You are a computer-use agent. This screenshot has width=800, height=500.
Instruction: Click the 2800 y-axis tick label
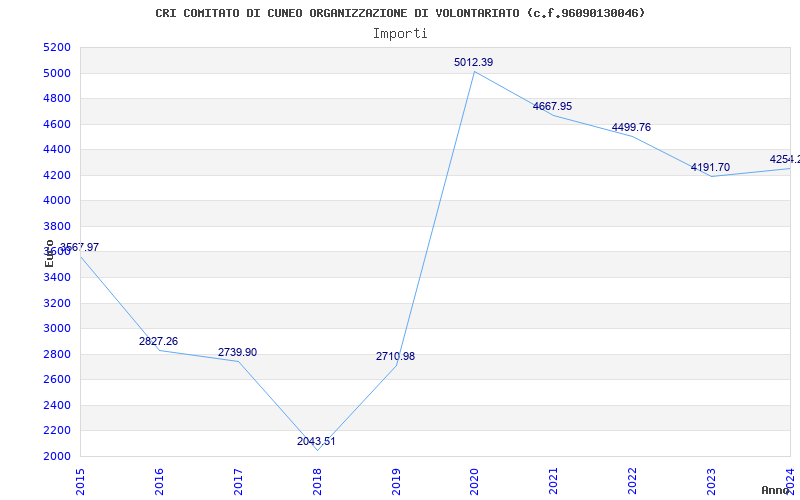[x=57, y=354]
